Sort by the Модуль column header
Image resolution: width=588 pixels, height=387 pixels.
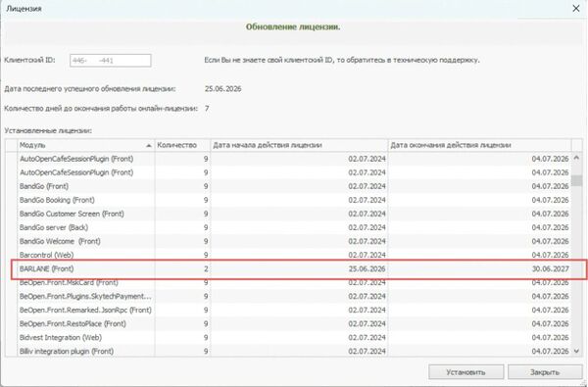[x=86, y=145]
